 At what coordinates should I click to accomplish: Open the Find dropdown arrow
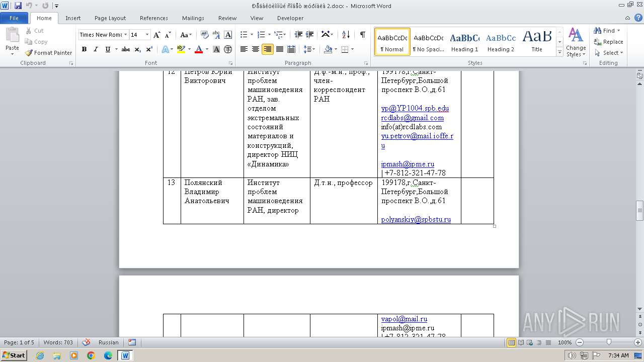(618, 31)
